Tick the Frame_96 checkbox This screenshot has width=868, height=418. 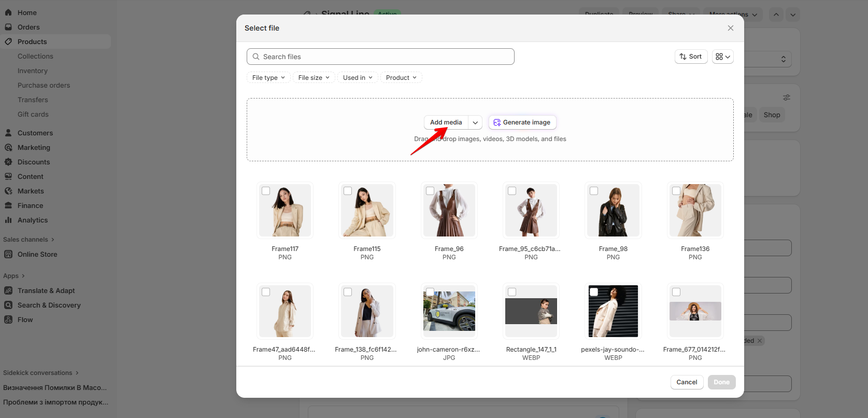[x=430, y=191]
